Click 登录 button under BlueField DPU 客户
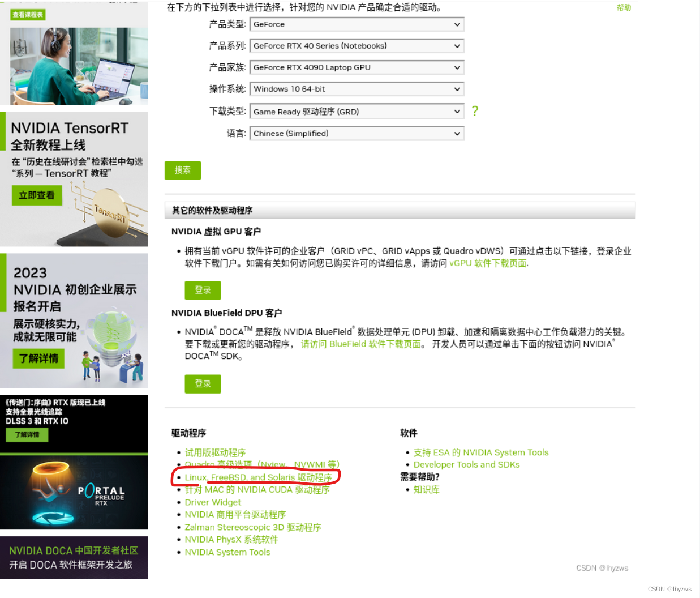Screen dimensions: 700x598 203,383
